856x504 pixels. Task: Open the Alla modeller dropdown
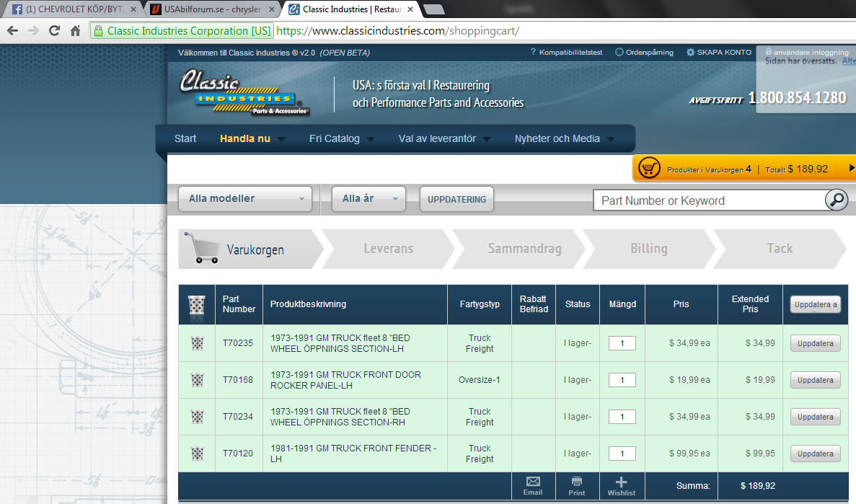pyautogui.click(x=244, y=199)
